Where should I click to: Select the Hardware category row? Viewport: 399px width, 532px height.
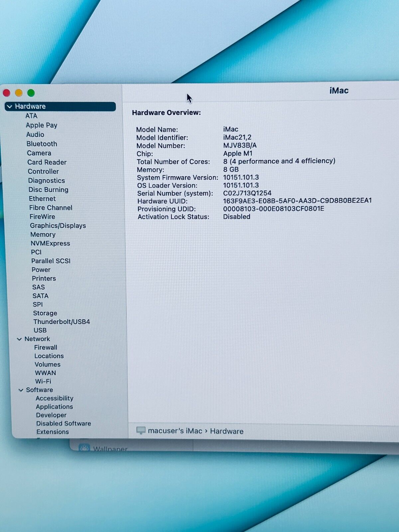point(60,106)
